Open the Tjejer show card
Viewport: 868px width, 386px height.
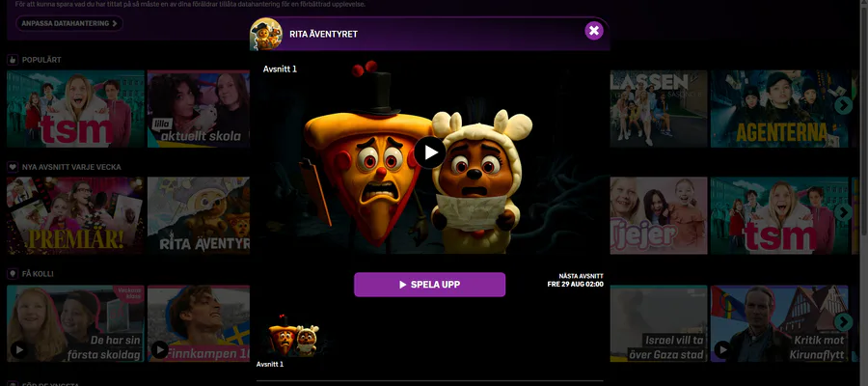click(x=659, y=215)
